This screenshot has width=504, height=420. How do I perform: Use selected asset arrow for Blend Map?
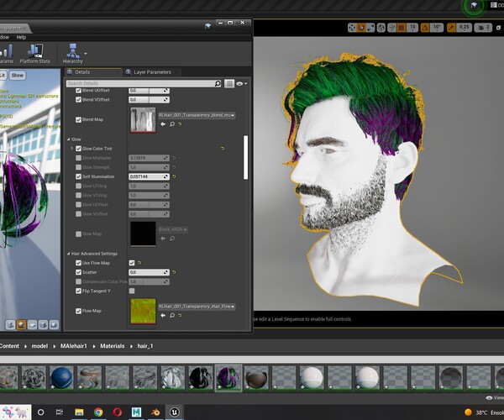click(x=163, y=124)
